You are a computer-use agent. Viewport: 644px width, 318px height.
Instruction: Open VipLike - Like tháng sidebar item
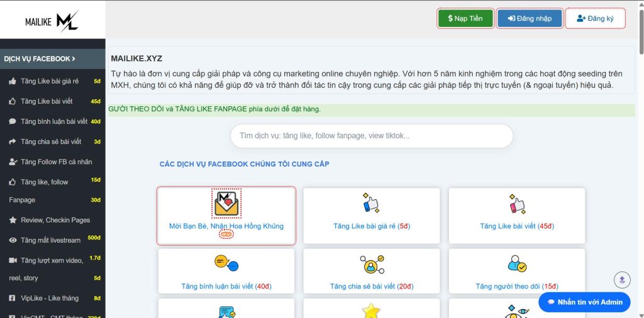[x=50, y=298]
